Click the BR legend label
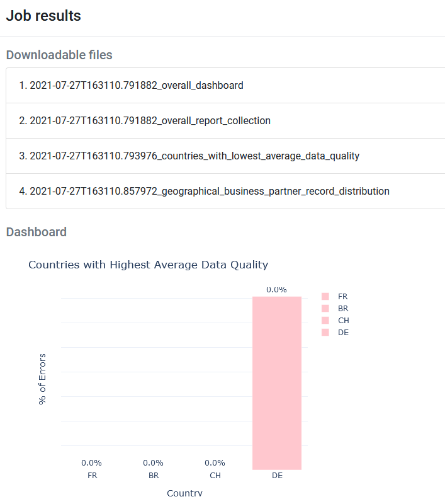Viewport: 445px width, 504px height. point(343,309)
